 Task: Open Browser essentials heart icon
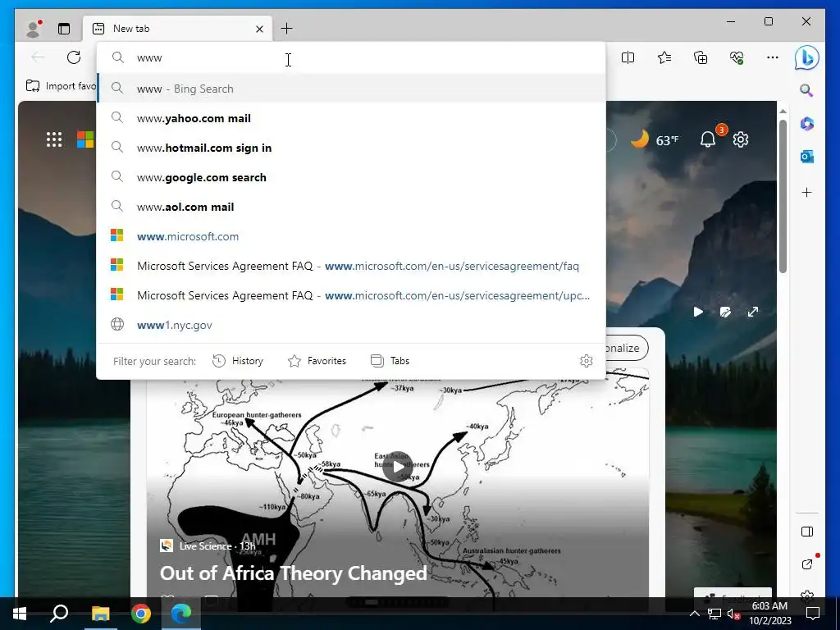(x=737, y=57)
